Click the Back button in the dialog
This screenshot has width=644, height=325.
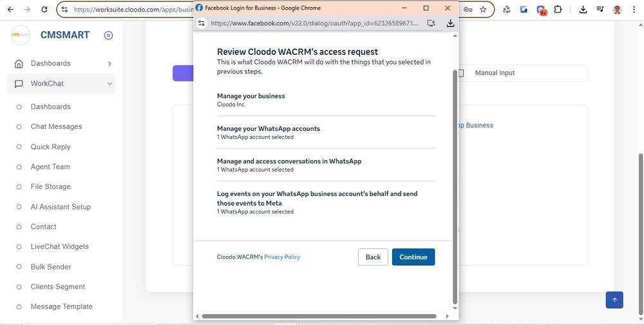click(x=373, y=257)
